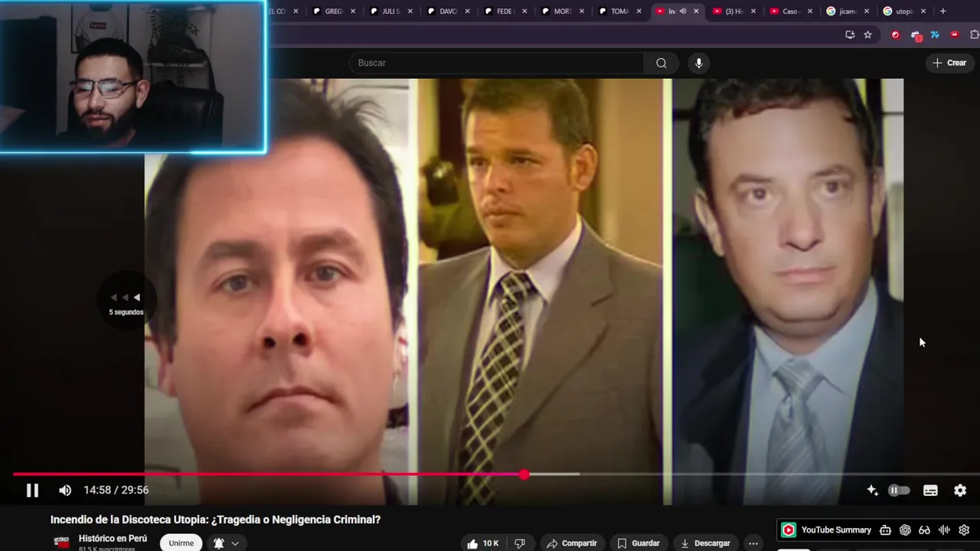Open notification bell dropdown for the channel

[226, 543]
